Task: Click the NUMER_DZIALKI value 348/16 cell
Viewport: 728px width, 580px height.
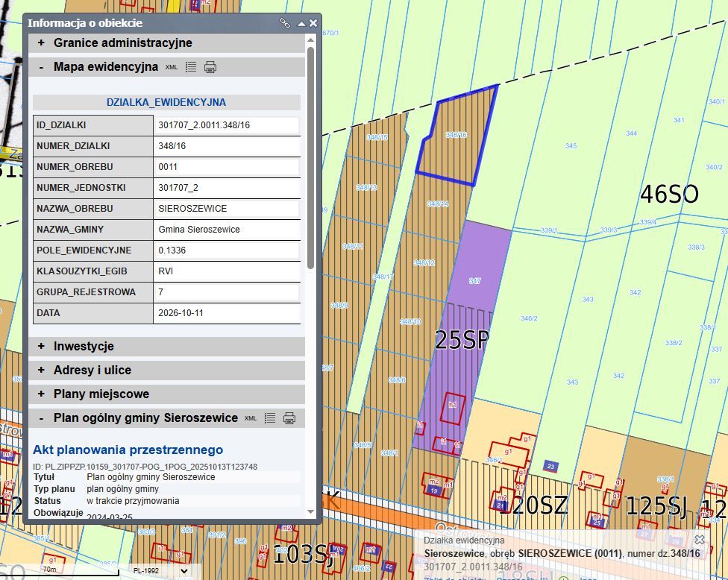Action: [x=227, y=146]
